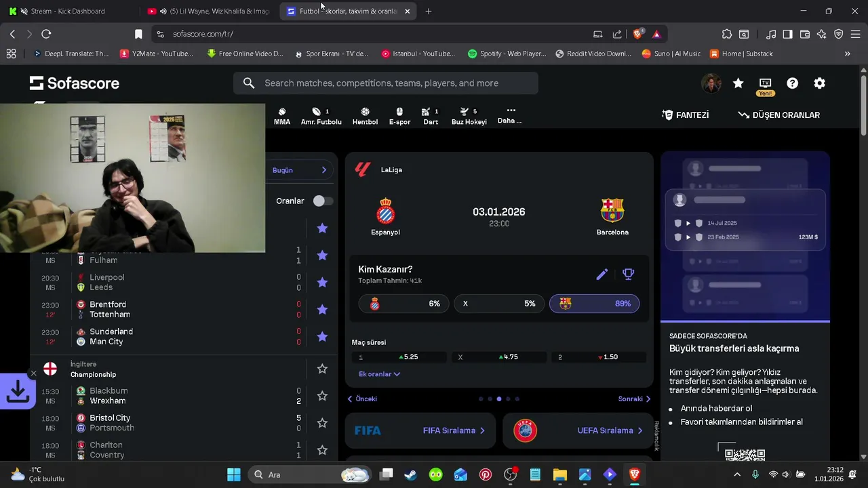Image resolution: width=868 pixels, height=488 pixels.
Task: Unfavorite the Fulham match star
Action: coord(322,256)
